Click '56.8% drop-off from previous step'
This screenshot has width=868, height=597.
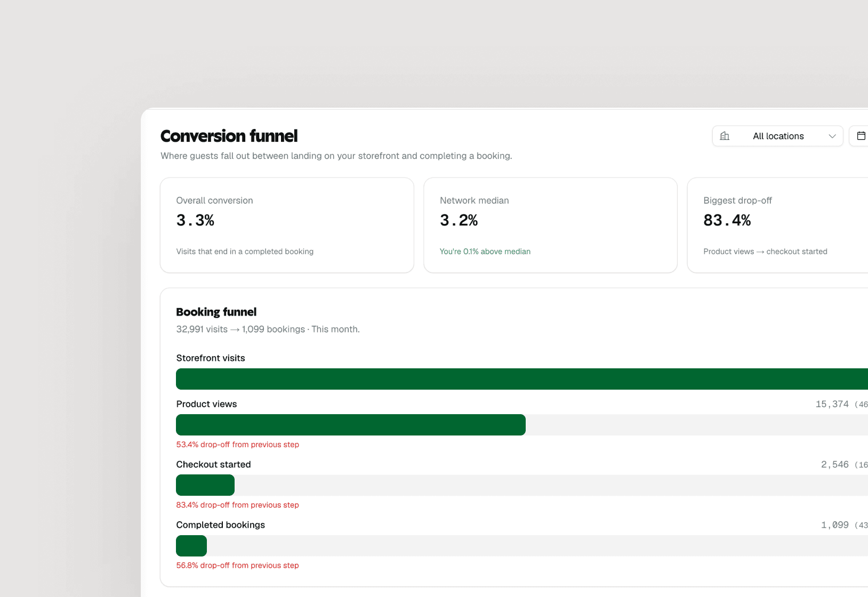[x=238, y=566]
